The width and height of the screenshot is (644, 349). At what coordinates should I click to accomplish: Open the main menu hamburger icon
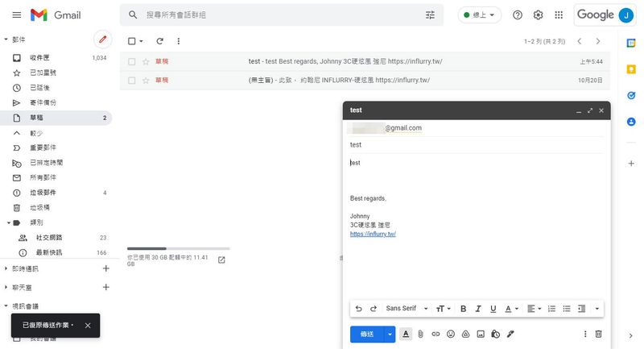tap(17, 15)
